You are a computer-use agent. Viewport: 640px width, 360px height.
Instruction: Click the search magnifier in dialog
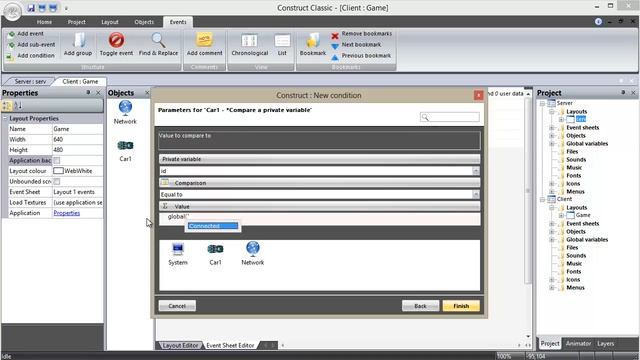[x=425, y=118]
